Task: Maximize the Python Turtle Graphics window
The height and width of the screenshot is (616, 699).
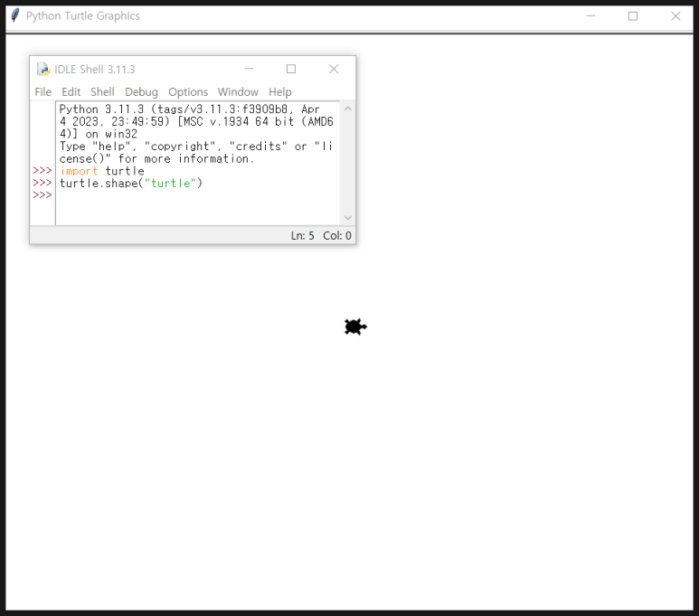Action: (x=633, y=15)
